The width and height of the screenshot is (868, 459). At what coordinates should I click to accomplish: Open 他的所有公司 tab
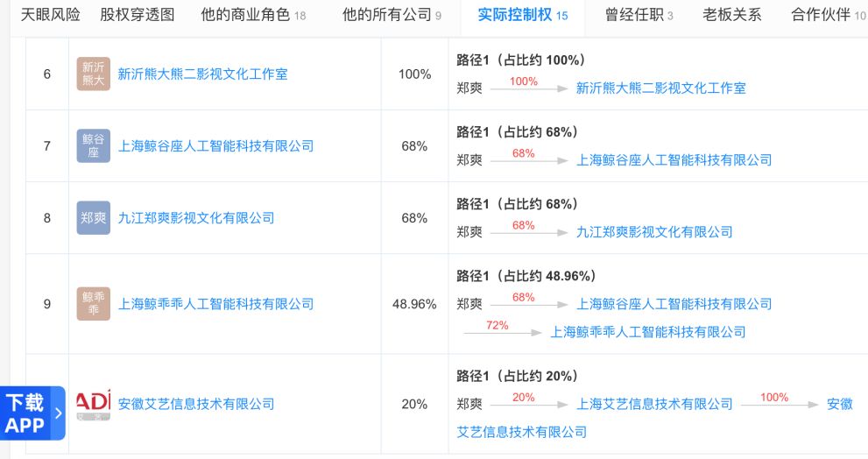[x=392, y=15]
